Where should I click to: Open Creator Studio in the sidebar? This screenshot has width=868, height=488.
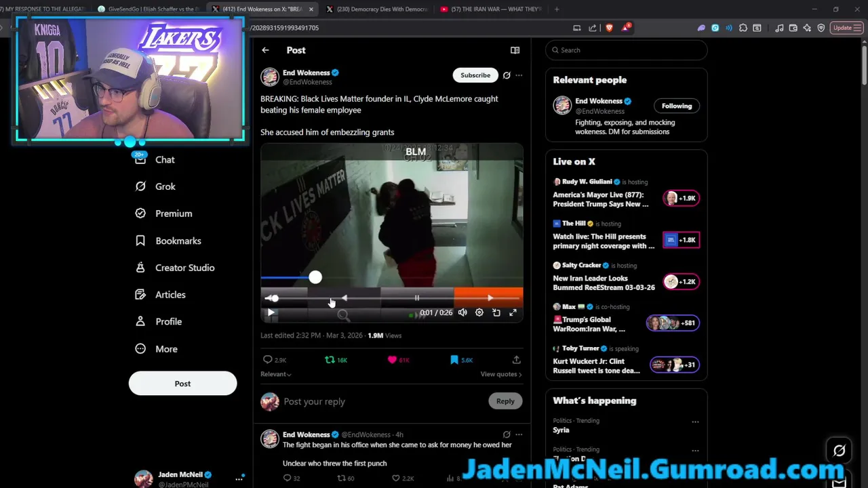[174, 268]
